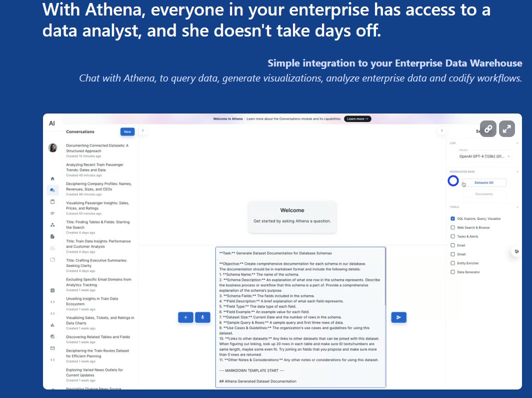Click the code brackets icon below the table grid icon
Viewport: 532px width, 398px height.
click(x=52, y=302)
